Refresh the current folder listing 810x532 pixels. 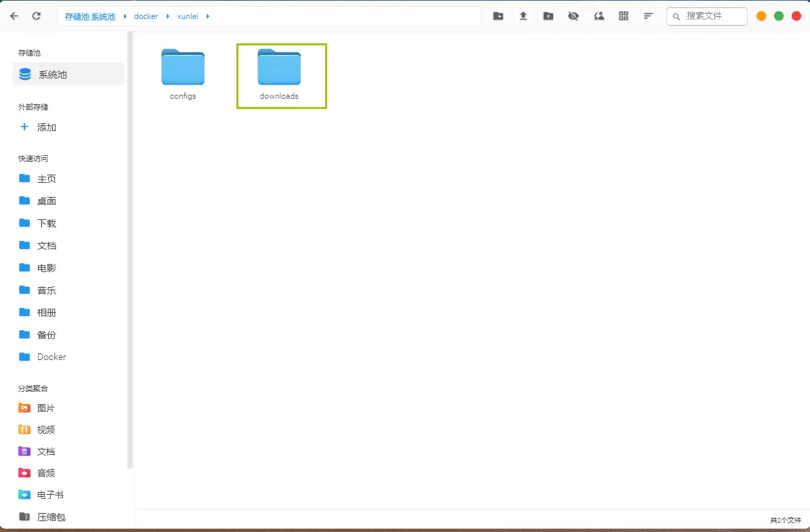pos(37,16)
